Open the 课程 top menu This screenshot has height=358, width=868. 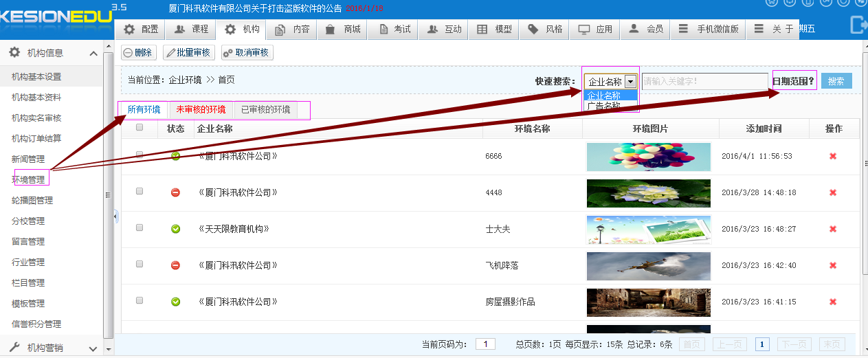(x=191, y=29)
